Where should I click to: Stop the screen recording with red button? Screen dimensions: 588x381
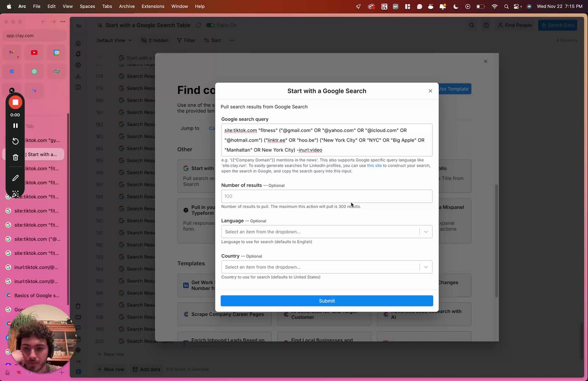pyautogui.click(x=15, y=102)
